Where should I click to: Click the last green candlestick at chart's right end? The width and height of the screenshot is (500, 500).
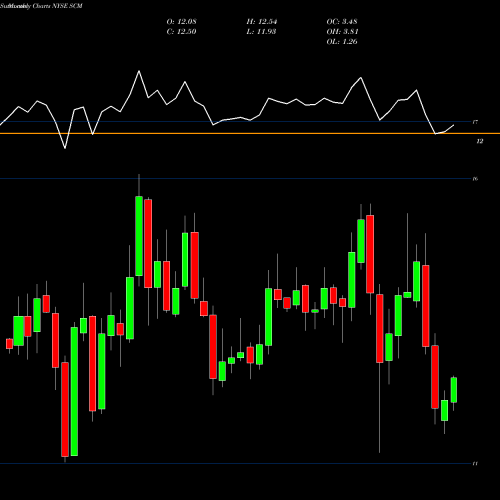click(454, 390)
